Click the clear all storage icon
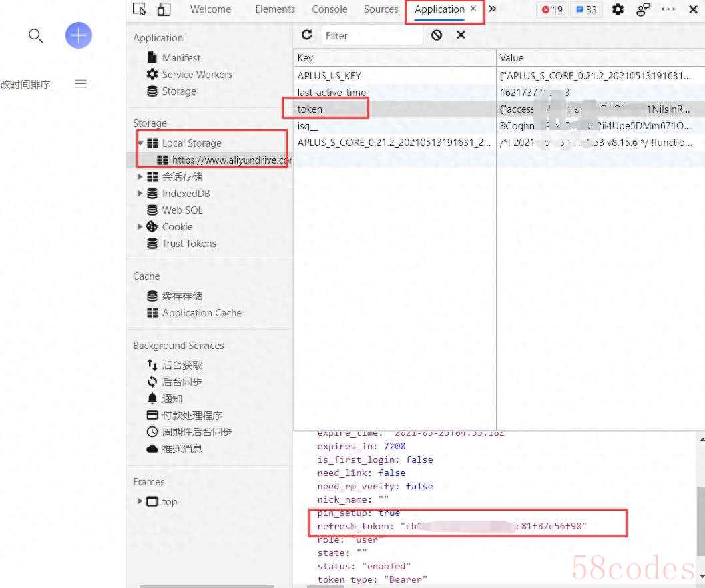Screen dimensions: 705x588 click(437, 35)
